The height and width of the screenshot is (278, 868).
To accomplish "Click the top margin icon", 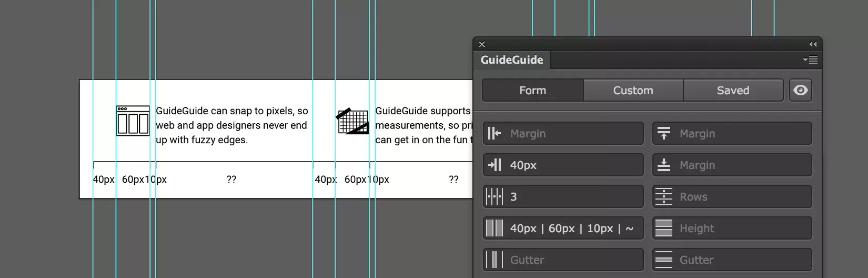I will [x=664, y=133].
